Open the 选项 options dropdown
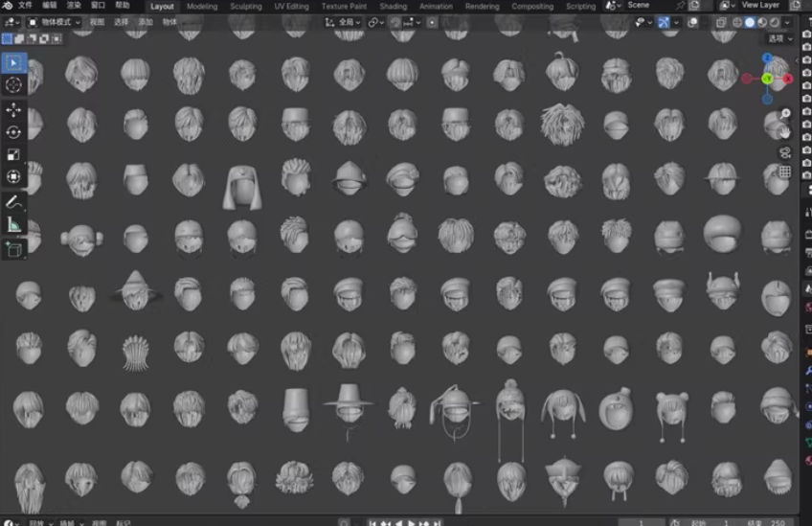This screenshot has height=526, width=812. point(779,38)
